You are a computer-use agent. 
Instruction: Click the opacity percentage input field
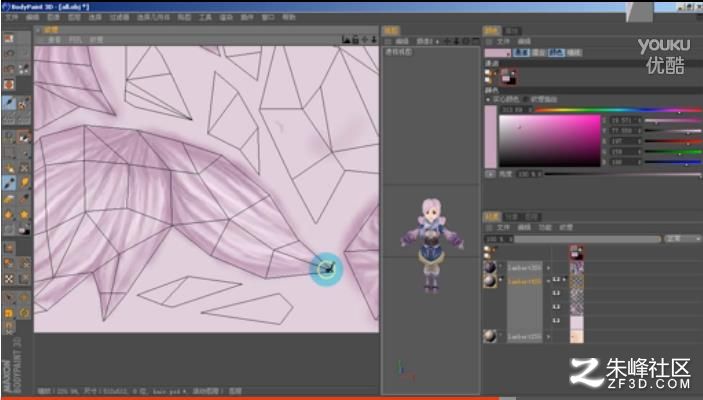coord(499,239)
